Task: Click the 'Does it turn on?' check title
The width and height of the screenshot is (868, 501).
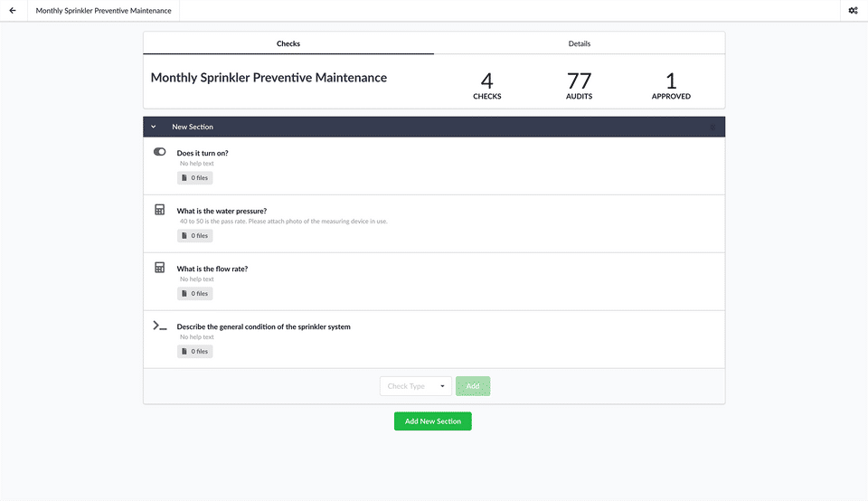Action: [203, 153]
